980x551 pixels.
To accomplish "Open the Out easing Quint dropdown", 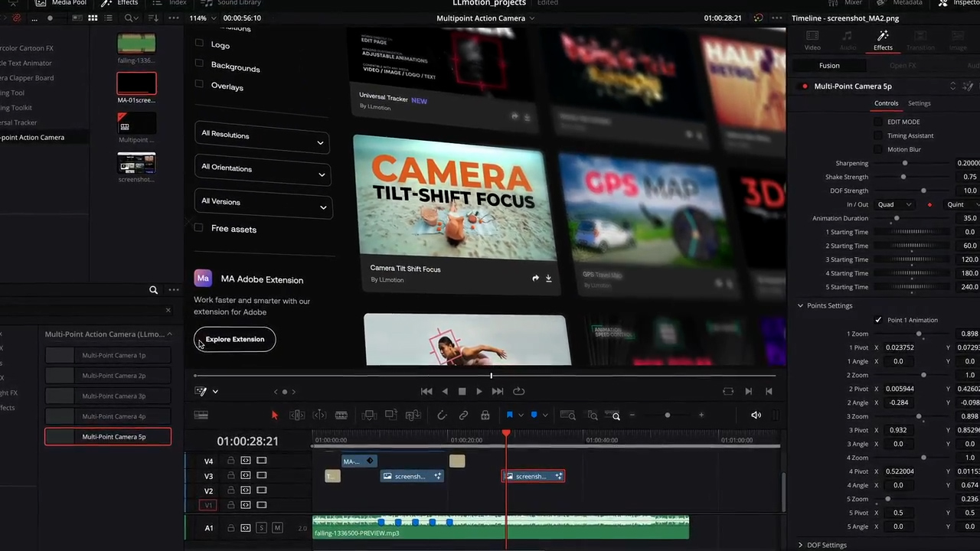I will pyautogui.click(x=962, y=204).
